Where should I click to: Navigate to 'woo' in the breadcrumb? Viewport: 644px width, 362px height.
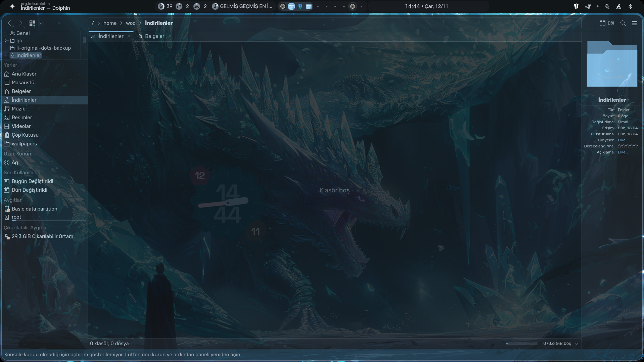point(131,23)
